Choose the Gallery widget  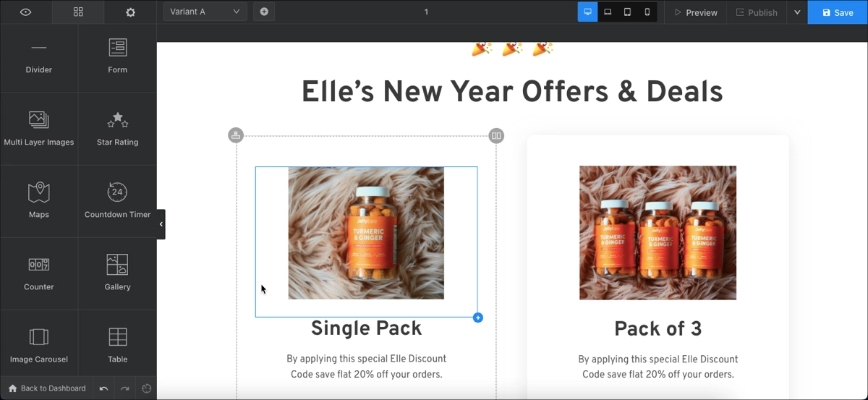pos(117,273)
